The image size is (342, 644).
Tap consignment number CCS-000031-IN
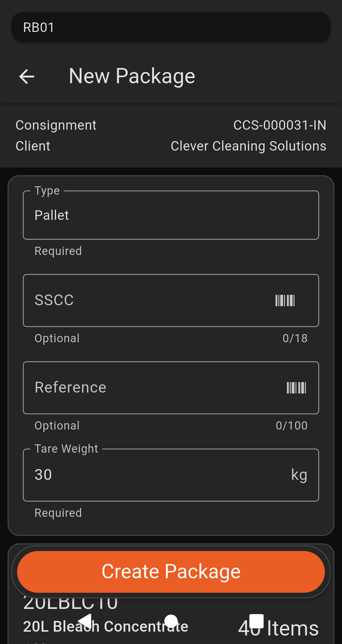click(x=280, y=125)
